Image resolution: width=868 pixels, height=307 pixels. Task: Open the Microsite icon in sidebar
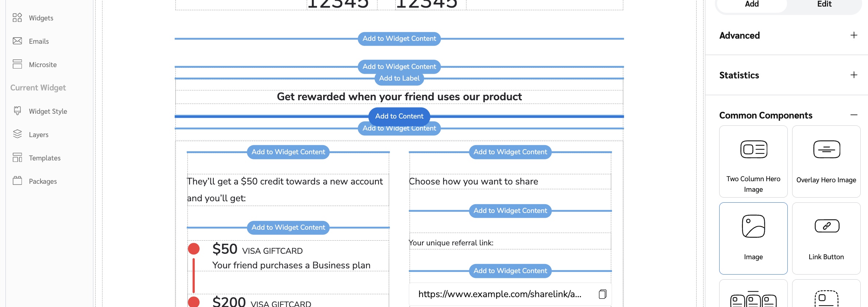(17, 65)
